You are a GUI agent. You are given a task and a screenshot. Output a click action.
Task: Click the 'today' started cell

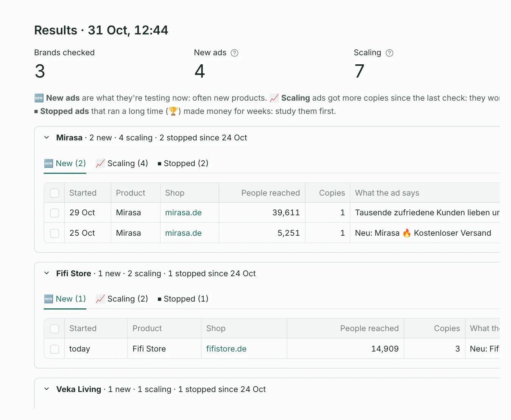coord(79,349)
